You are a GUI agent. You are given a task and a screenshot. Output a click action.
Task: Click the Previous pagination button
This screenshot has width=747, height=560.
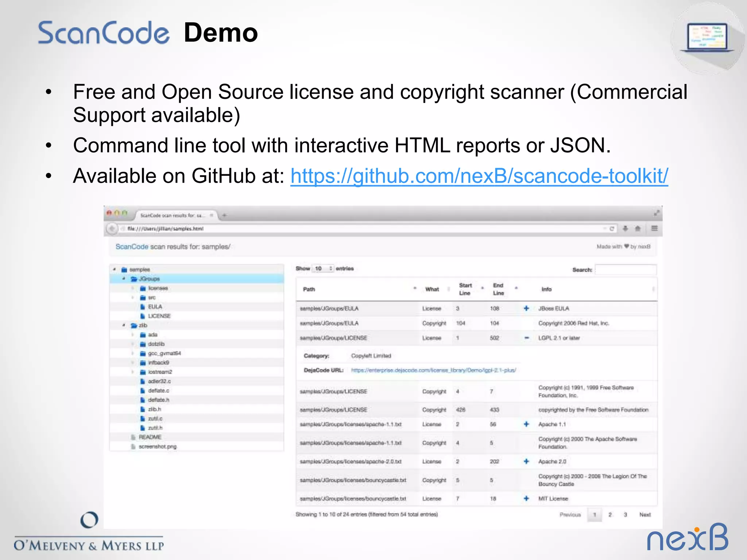tap(570, 515)
